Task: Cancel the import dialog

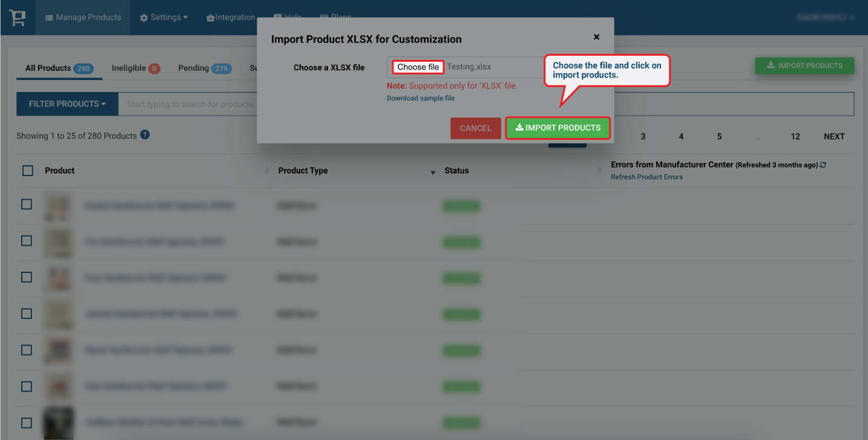Action: (476, 128)
